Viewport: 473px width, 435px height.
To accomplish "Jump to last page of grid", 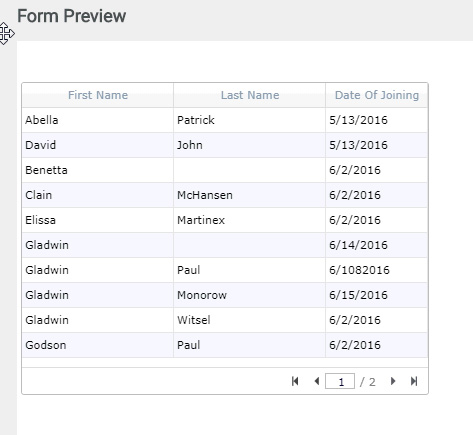I will click(x=414, y=381).
